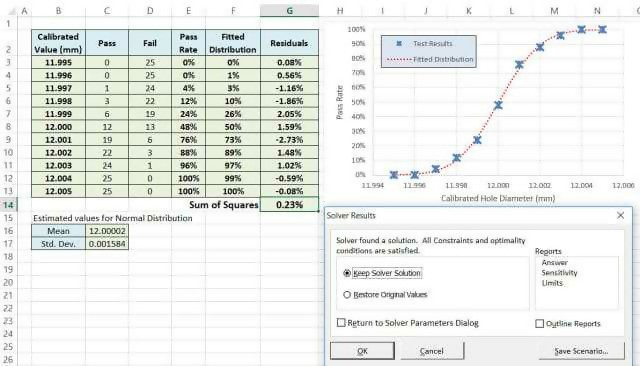Click the Calibrated Value (mm) header cell
Screen dimensions: 640x366
click(x=58, y=43)
